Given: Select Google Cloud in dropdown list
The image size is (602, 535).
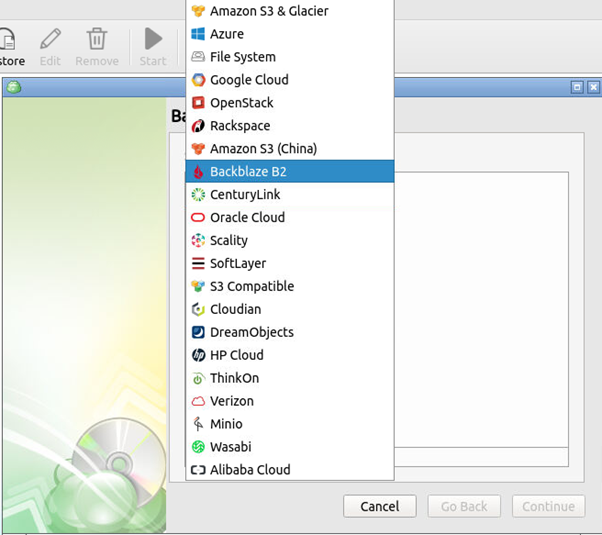Looking at the screenshot, I should point(290,80).
